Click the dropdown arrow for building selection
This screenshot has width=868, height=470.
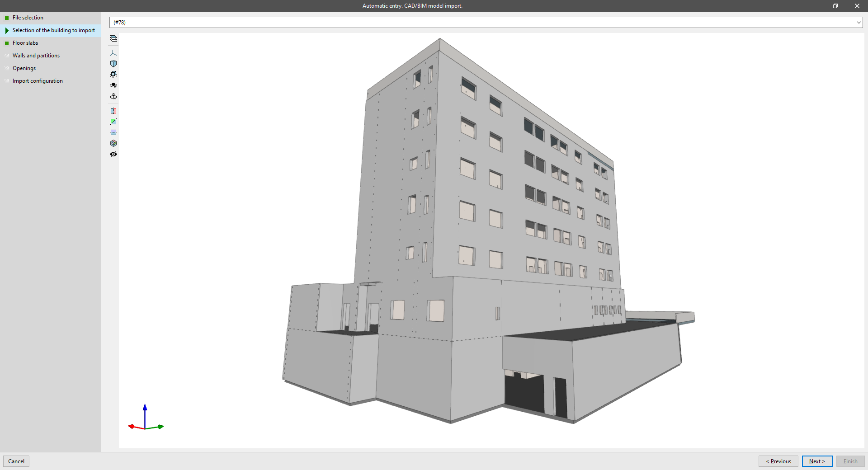point(858,22)
